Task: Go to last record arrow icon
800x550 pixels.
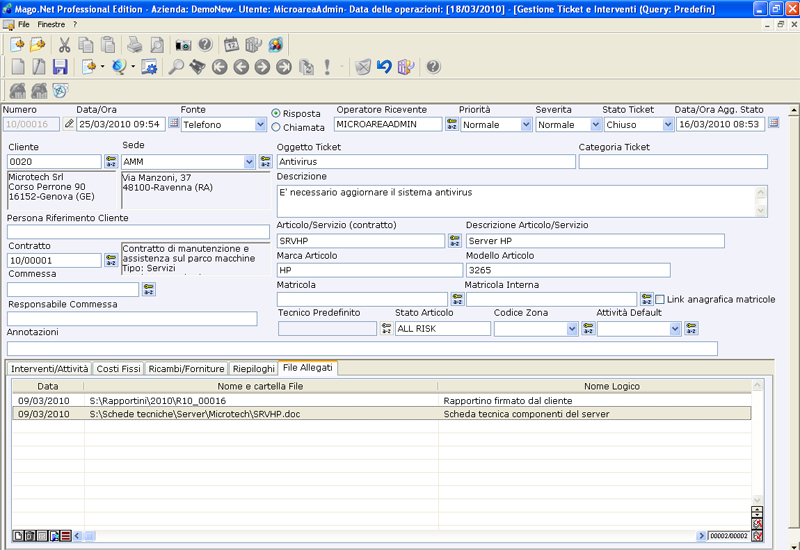Action: coord(284,67)
